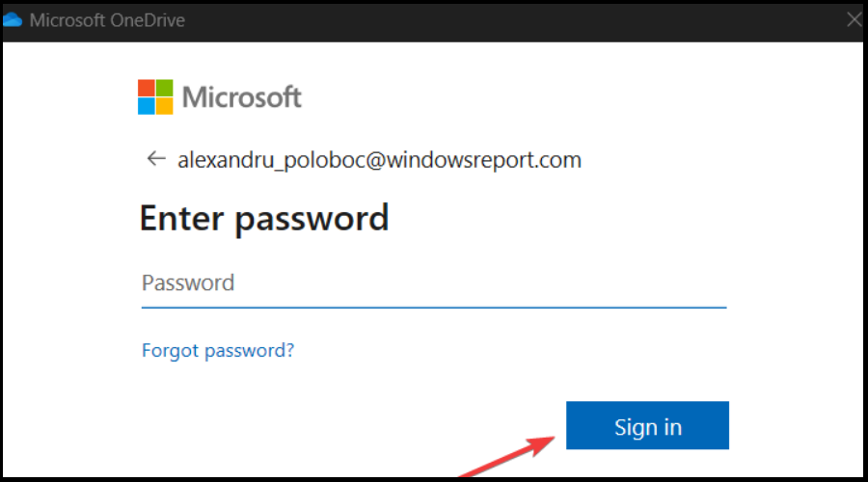This screenshot has height=482, width=868.
Task: Click the Microsoft wordmark text
Action: point(242,97)
